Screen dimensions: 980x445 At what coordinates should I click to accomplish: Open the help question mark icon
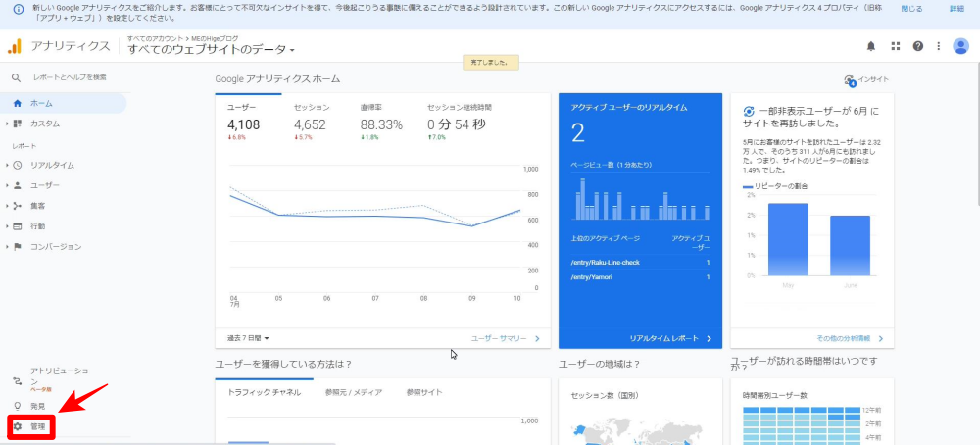(x=917, y=46)
